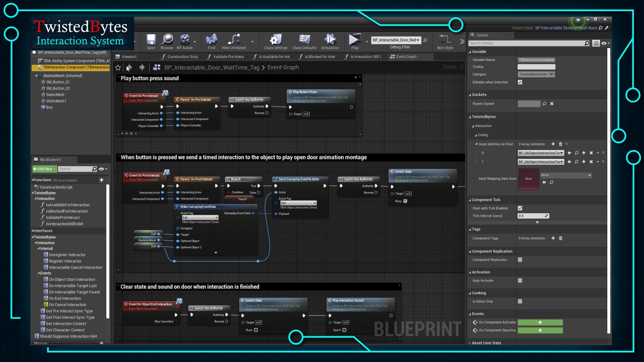Image resolution: width=644 pixels, height=362 pixels.
Task: Toggle the Editable when Inherited checkbox
Action: [x=520, y=82]
